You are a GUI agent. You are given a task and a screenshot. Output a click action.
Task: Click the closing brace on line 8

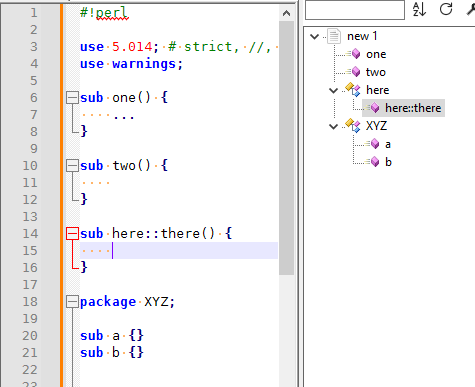(x=84, y=131)
